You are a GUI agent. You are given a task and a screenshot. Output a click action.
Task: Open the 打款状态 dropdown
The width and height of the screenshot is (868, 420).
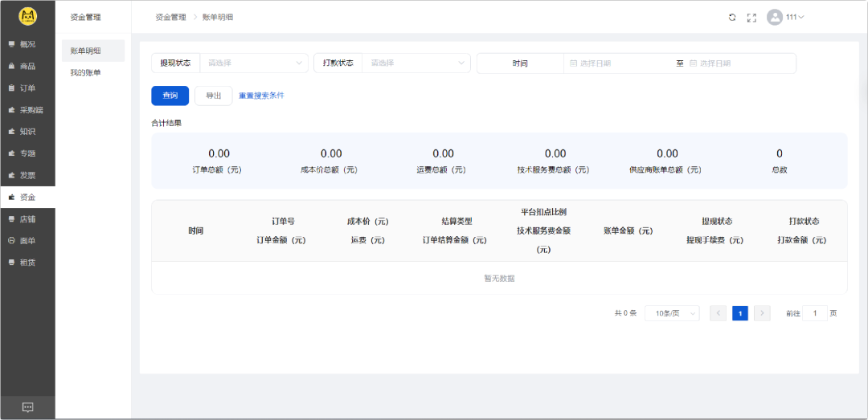point(416,63)
